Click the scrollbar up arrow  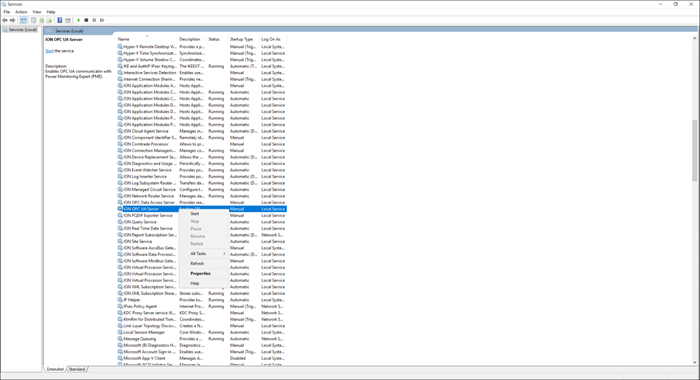click(x=694, y=39)
